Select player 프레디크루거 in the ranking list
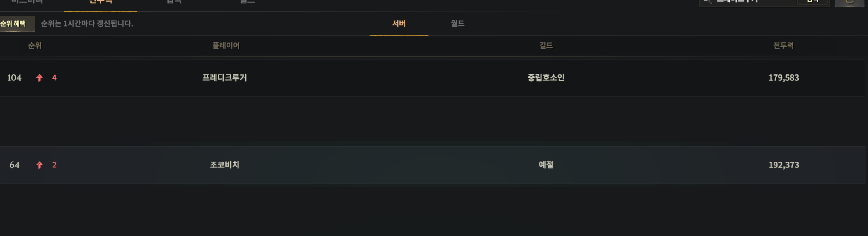The image size is (868, 236). click(225, 78)
